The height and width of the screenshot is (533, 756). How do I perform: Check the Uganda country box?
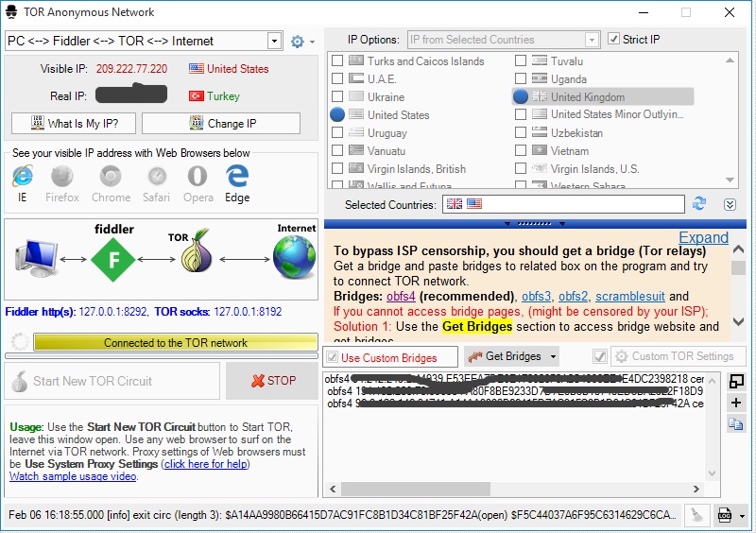tap(521, 78)
